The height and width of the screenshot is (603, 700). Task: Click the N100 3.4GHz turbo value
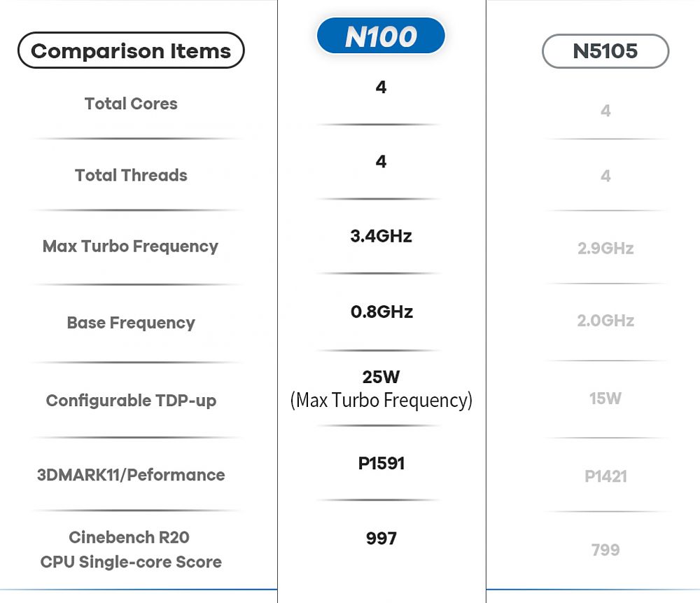tap(381, 236)
